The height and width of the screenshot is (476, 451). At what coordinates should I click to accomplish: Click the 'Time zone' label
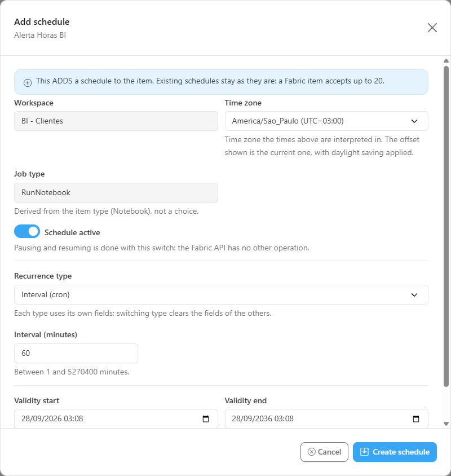(243, 103)
